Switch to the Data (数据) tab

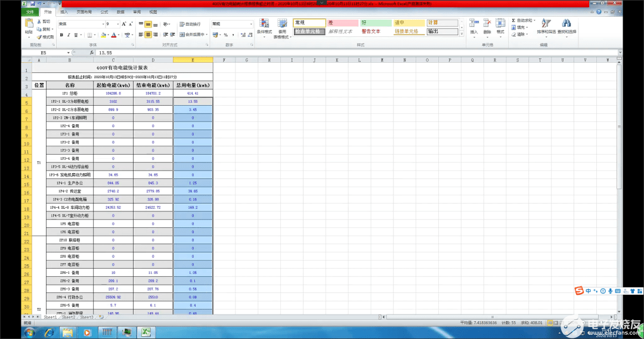click(120, 12)
